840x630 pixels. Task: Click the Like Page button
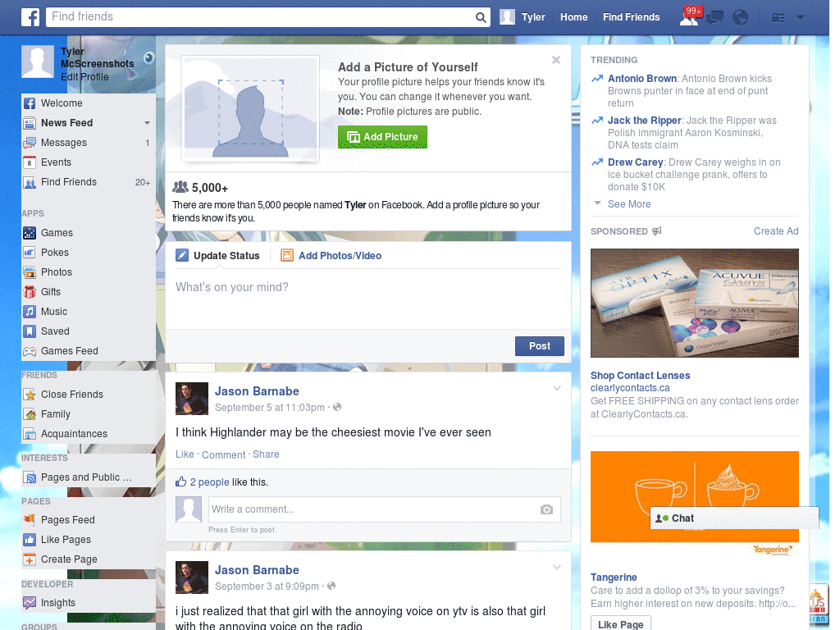621,623
